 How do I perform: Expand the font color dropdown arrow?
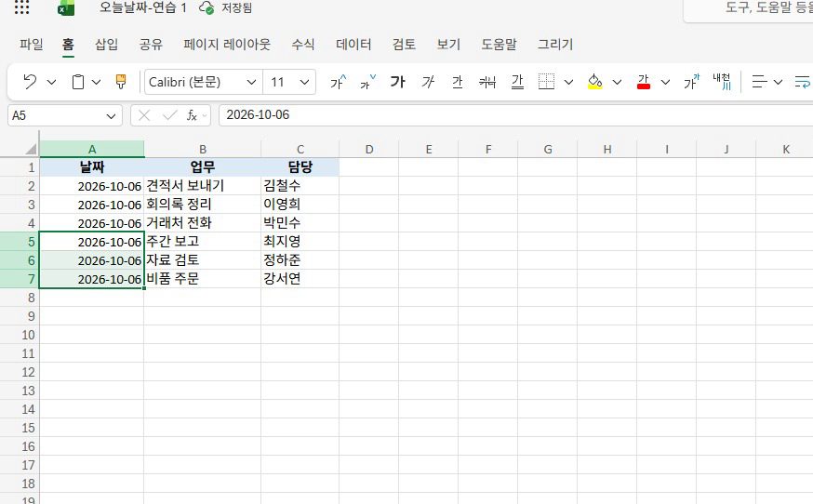[665, 82]
